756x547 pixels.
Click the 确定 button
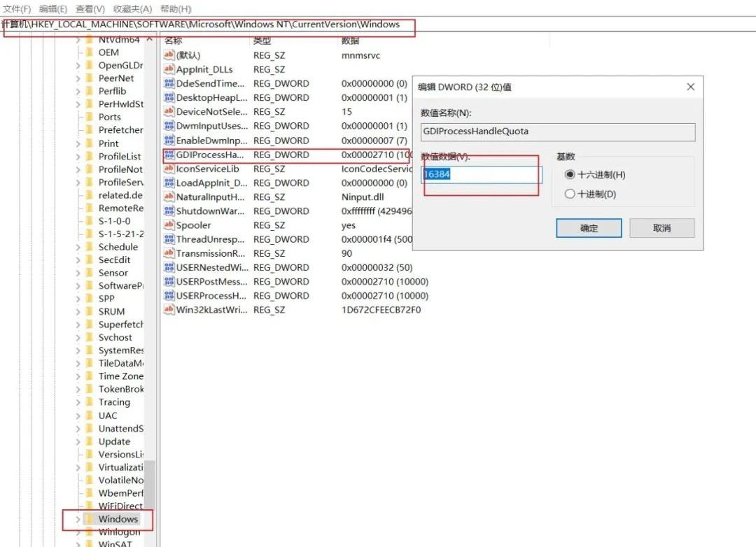point(589,228)
